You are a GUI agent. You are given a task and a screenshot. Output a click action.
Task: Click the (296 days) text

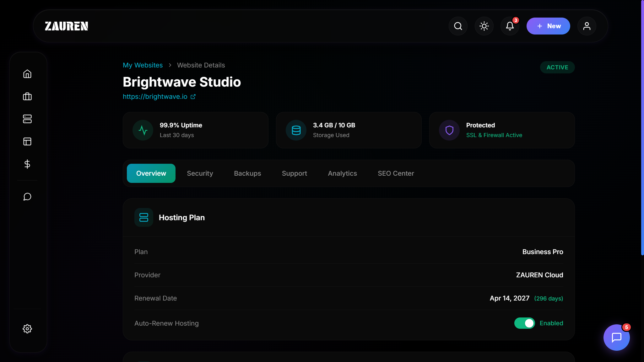(549, 299)
